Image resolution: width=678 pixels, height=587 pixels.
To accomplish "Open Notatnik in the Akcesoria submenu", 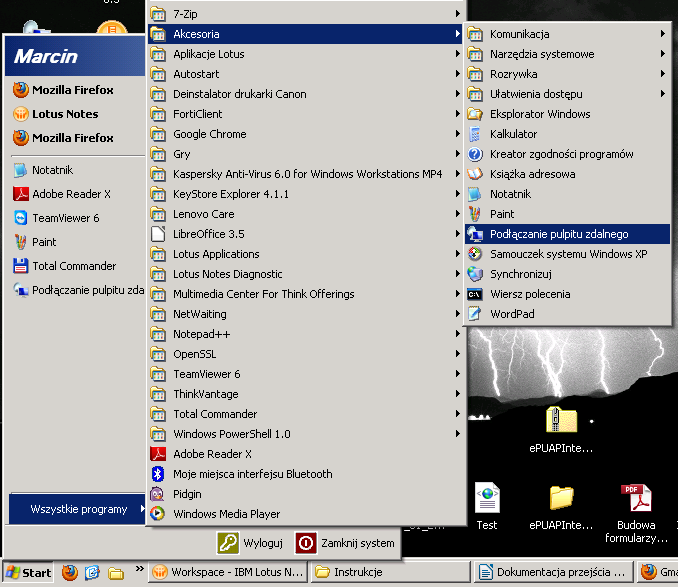I will click(567, 194).
